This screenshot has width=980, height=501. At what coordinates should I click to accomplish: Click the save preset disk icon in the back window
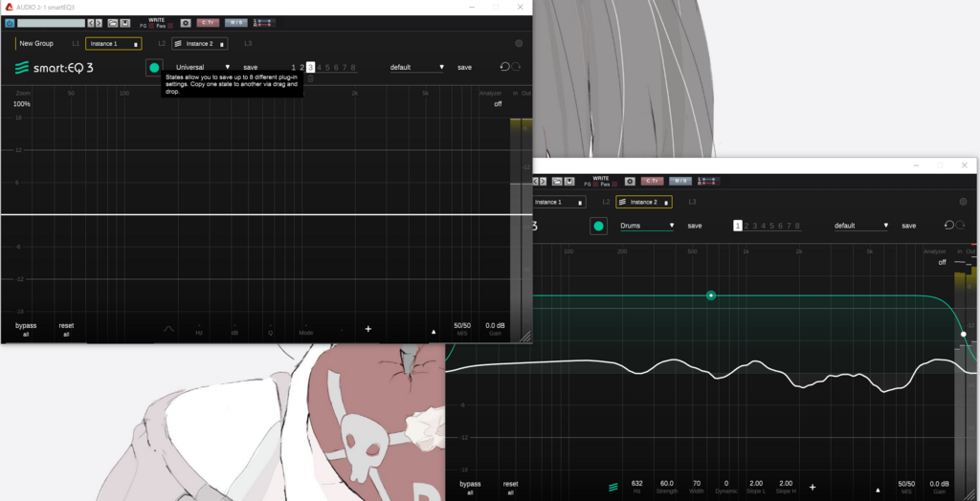click(x=569, y=181)
